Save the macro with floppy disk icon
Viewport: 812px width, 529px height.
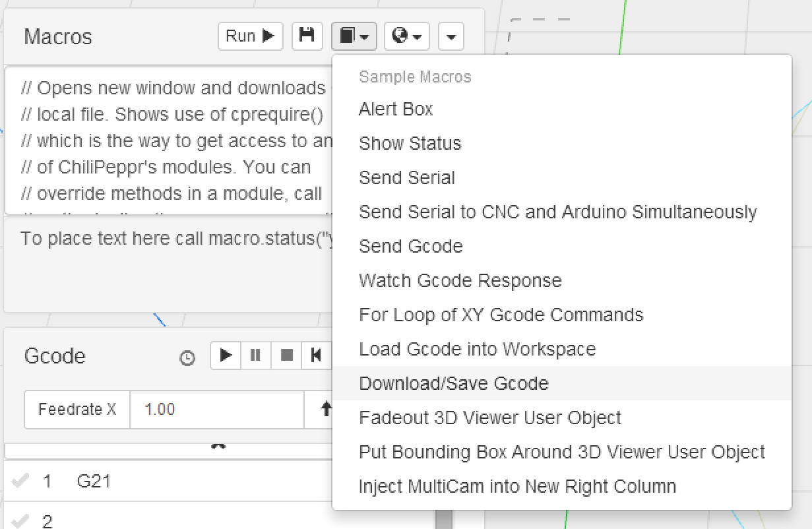coord(307,36)
